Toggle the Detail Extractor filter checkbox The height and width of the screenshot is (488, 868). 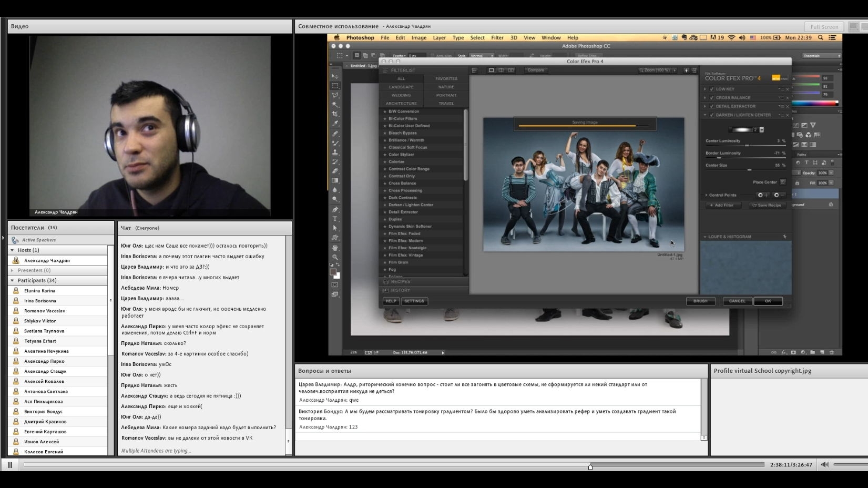click(x=712, y=106)
